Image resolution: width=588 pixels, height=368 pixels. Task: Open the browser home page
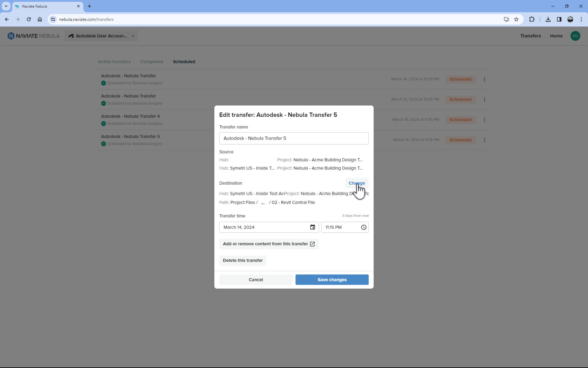coord(40,19)
